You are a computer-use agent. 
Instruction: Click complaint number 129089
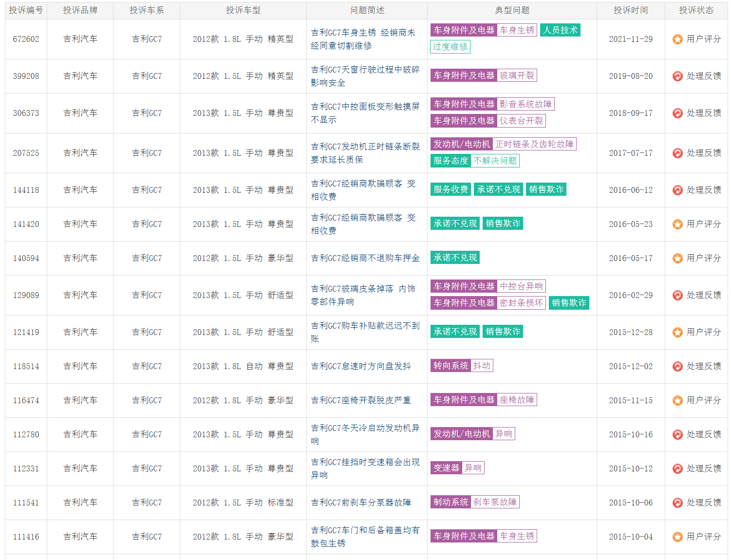point(26,295)
